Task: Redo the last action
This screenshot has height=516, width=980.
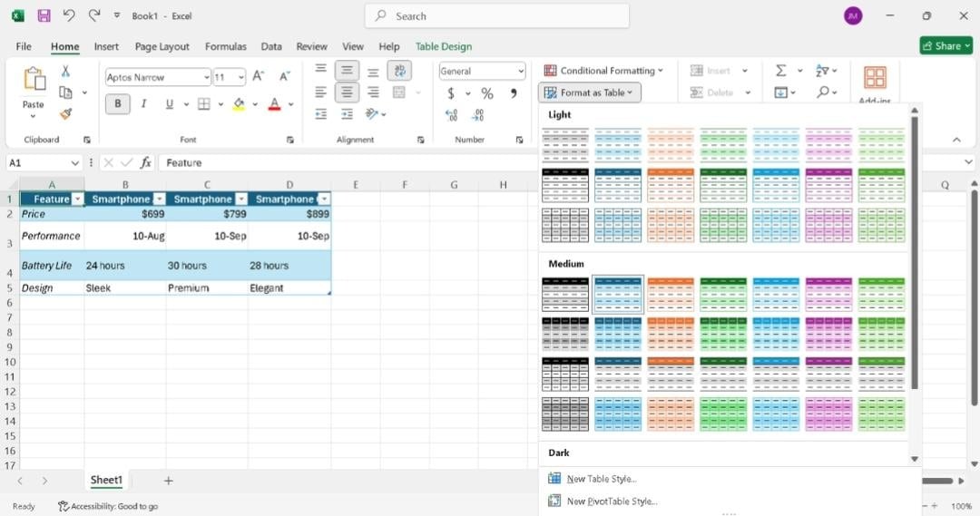Action: coord(93,15)
